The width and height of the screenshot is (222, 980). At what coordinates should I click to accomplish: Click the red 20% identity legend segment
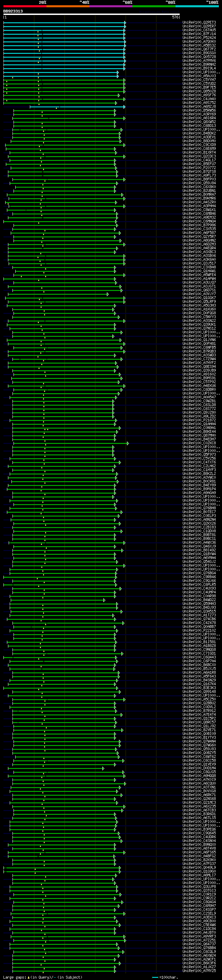tap(25, 7)
